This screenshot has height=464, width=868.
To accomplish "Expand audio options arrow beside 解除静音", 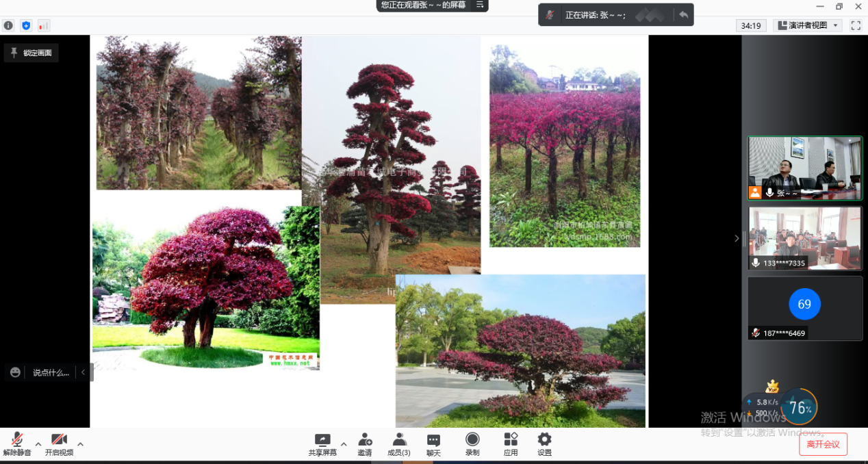I will (x=38, y=444).
